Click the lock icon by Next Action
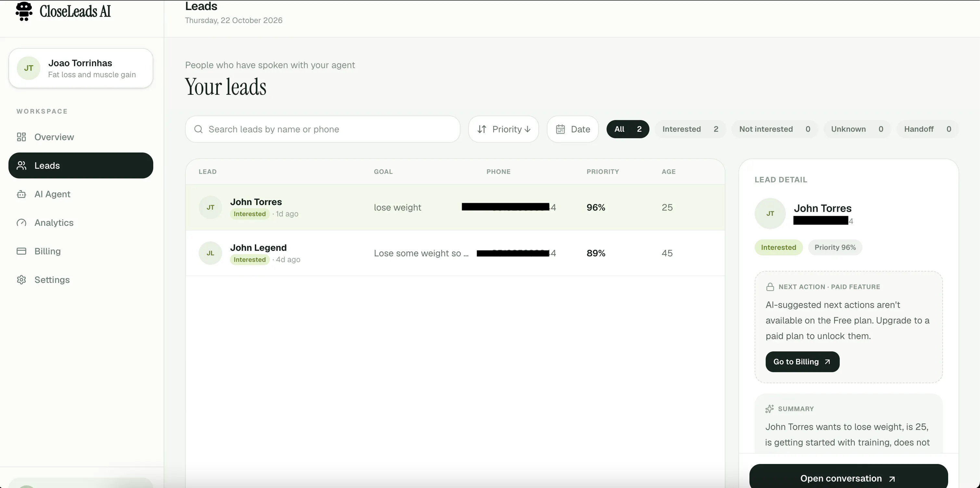Screen dimensions: 980x488 770,287
